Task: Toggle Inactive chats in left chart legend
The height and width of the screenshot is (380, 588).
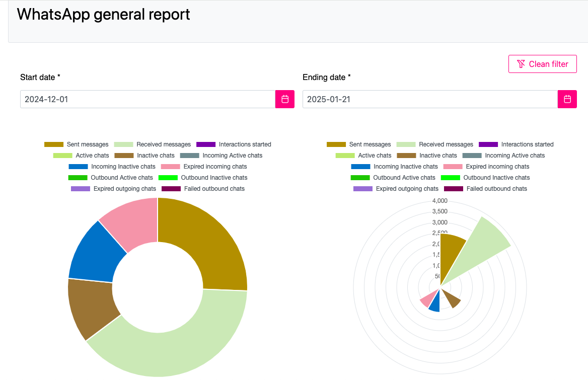Action: (x=144, y=156)
